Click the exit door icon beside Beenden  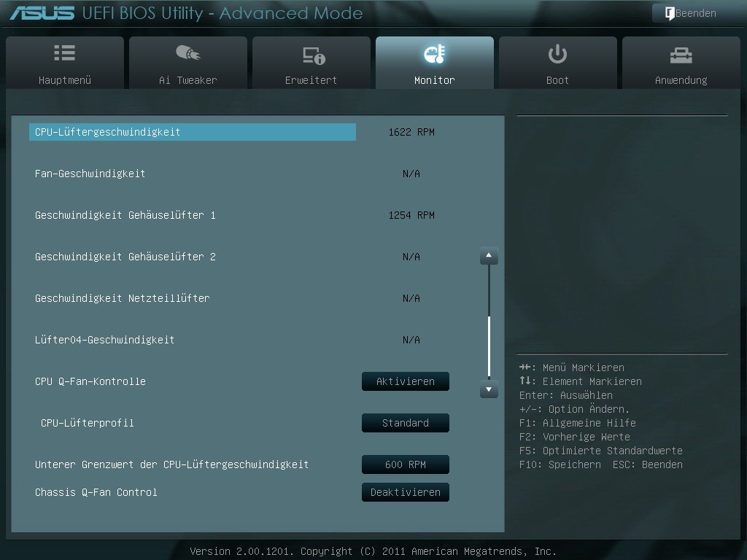(670, 13)
